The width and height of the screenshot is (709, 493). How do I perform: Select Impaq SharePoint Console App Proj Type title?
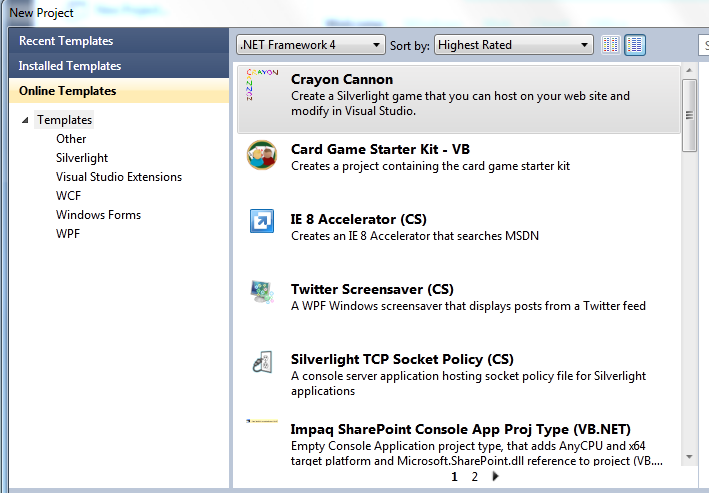click(x=460, y=429)
